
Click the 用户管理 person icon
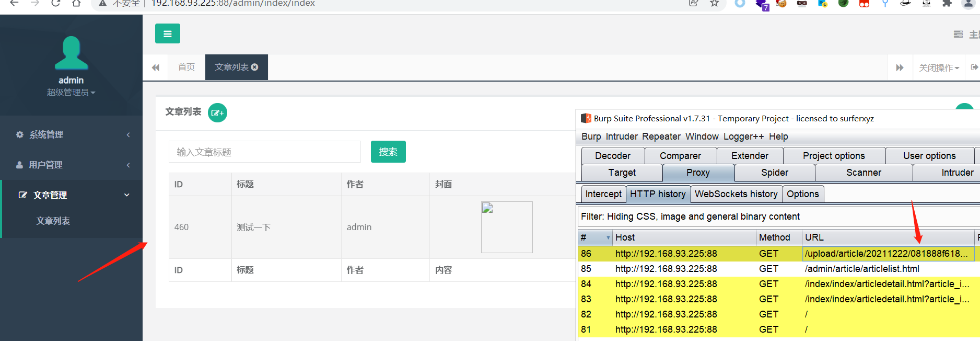[20, 165]
